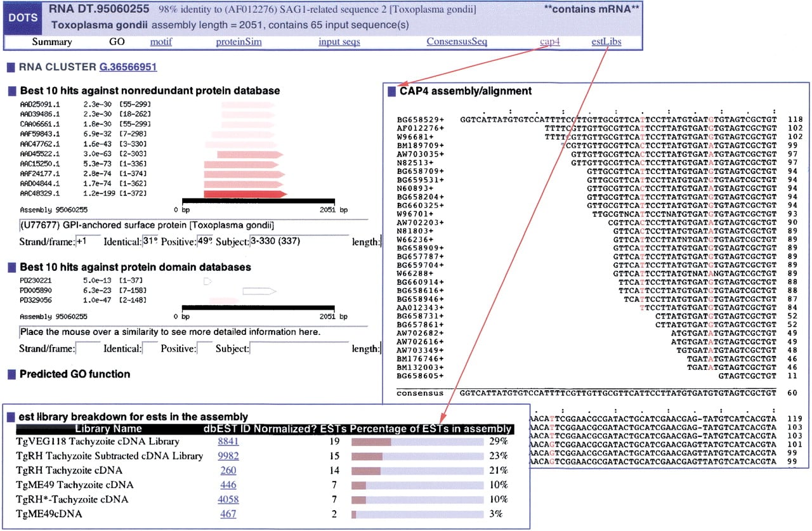Viewport: 812px width, 531px height.
Task: Select the similarity arrow for AAD25091.1
Action: point(248,104)
